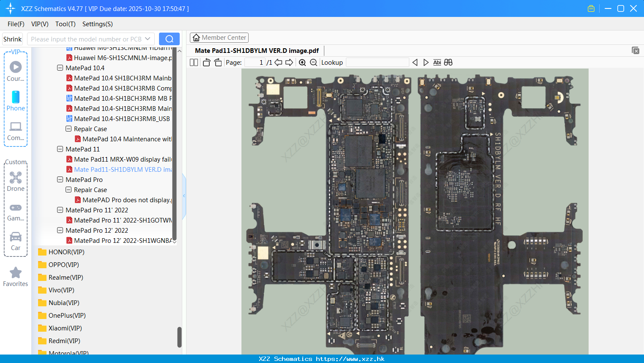Click the Lookup text field
The height and width of the screenshot is (363, 644).
click(377, 62)
